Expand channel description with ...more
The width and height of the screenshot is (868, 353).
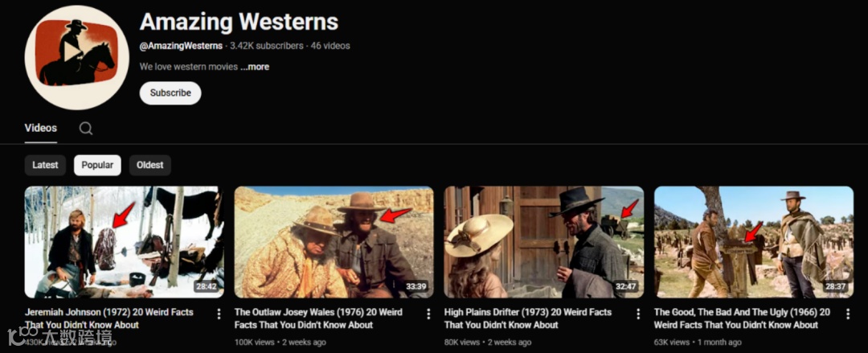[x=255, y=67]
